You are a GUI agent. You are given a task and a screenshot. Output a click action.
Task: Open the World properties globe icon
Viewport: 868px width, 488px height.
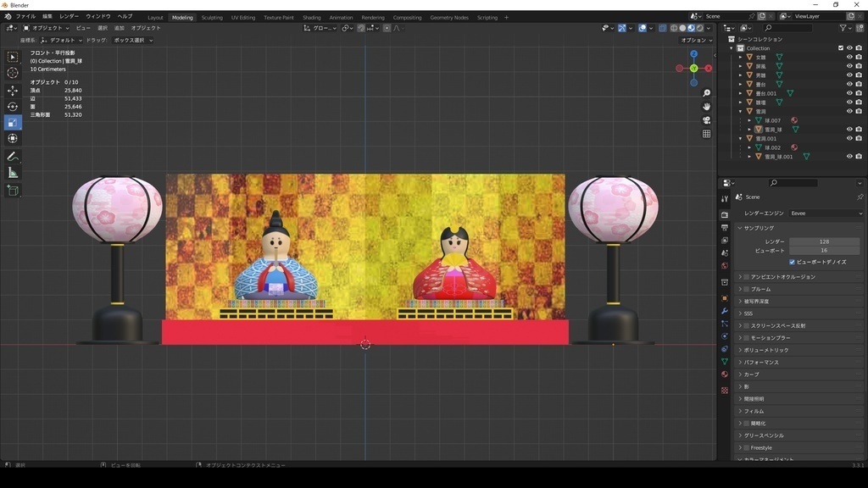725,265
